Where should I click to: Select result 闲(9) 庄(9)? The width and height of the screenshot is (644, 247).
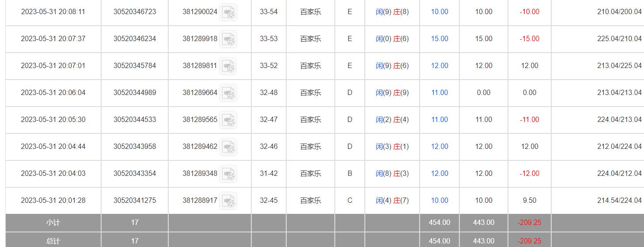(x=392, y=93)
